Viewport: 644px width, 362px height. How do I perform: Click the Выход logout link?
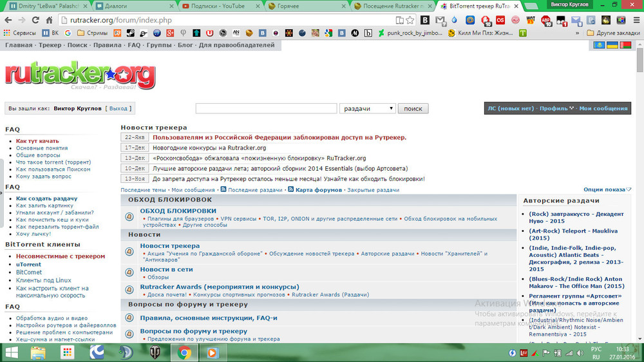118,108
